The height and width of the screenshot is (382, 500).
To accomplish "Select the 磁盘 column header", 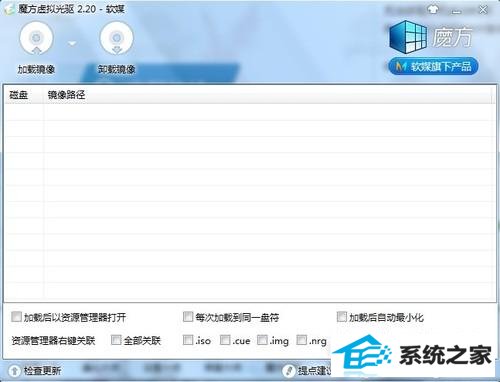I will pos(19,95).
